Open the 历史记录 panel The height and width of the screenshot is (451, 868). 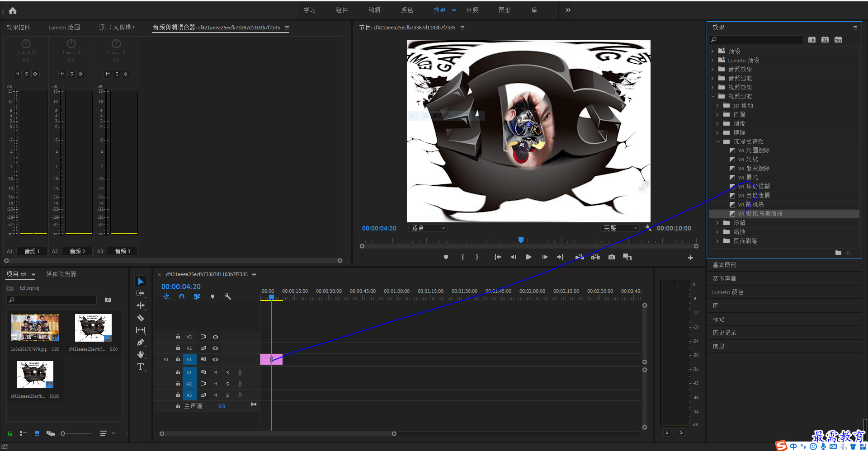[724, 333]
